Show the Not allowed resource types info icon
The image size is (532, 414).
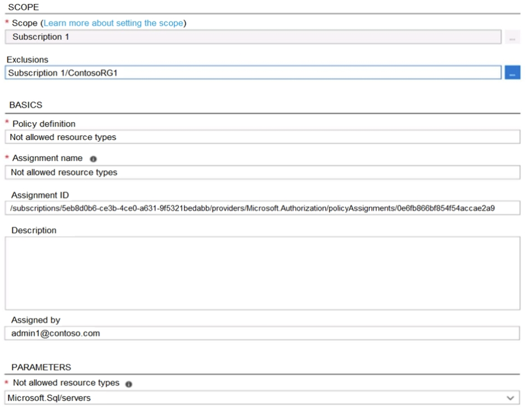129,384
